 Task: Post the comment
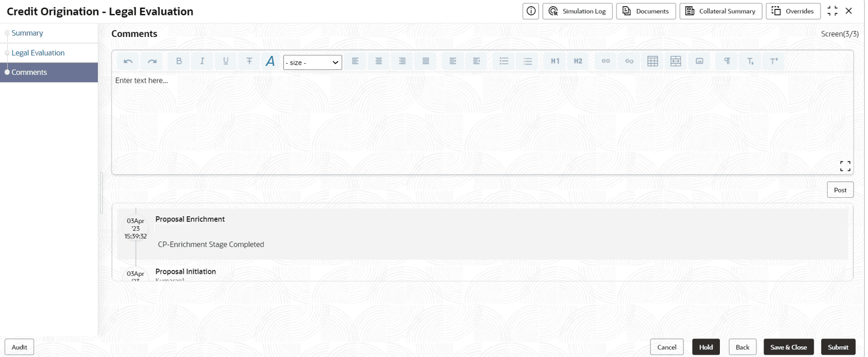pos(840,190)
